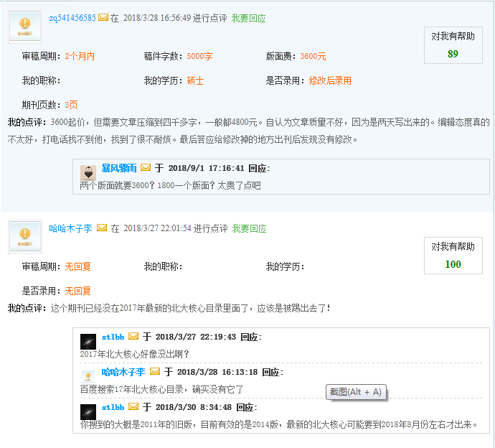Click the 硕士 education value
Screen dimensions: 495x448
pos(195,80)
